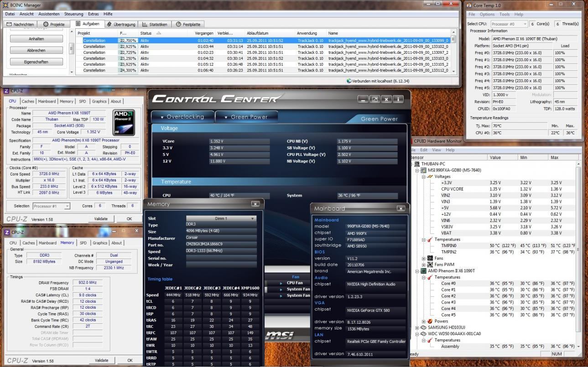Open the Nachrichten tab in BOINC Manager
This screenshot has width=588, height=367.
[20, 24]
